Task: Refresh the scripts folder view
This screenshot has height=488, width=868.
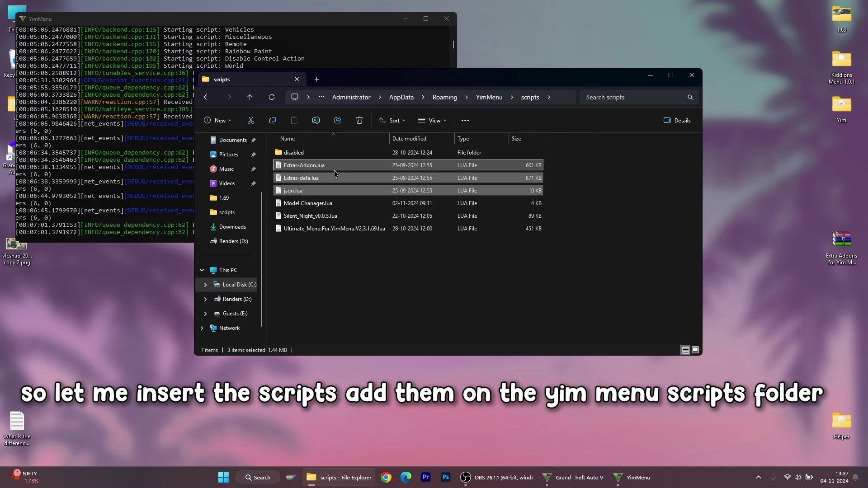Action: pyautogui.click(x=272, y=97)
